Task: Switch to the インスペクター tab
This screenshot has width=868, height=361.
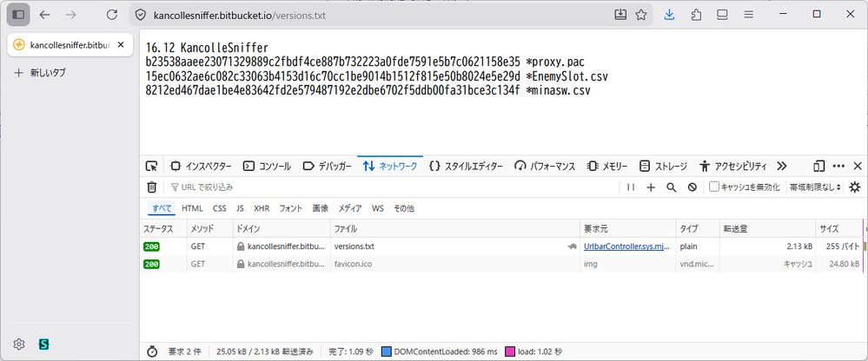Action: [x=201, y=166]
